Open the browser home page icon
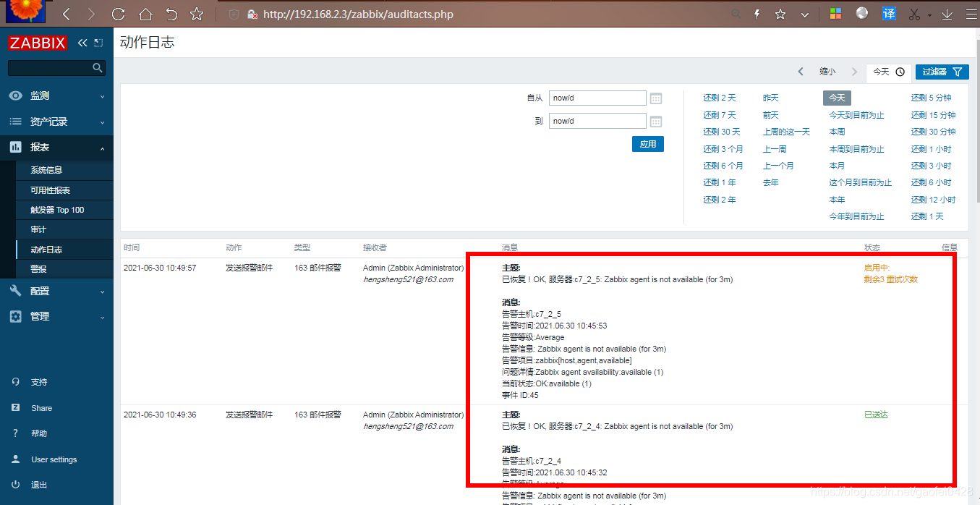Image resolution: width=980 pixels, height=505 pixels. (x=145, y=14)
